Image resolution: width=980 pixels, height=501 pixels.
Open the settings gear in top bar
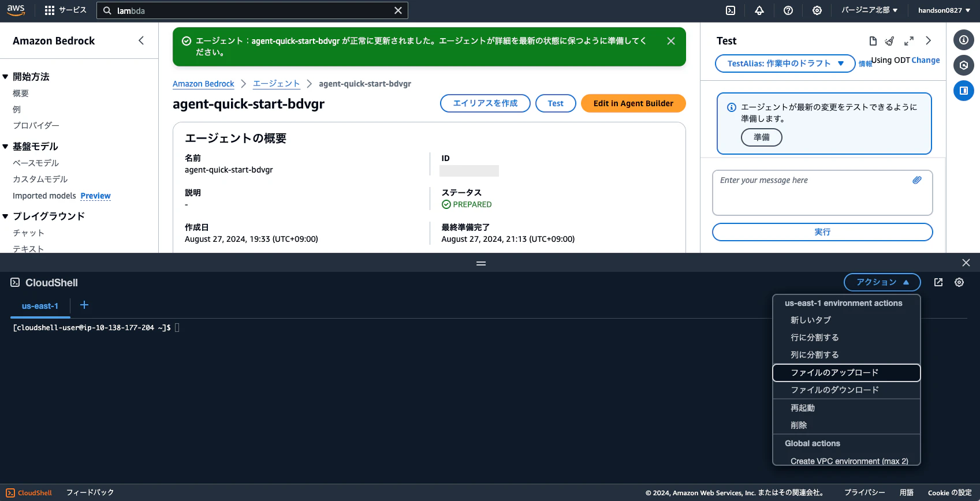pos(817,10)
